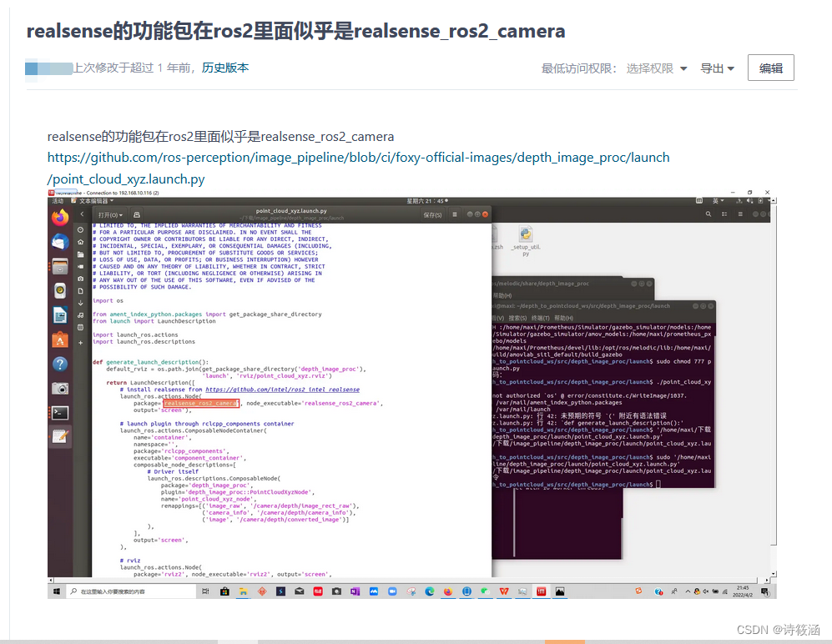Open Thunderbird mail in the Ubuntu dock
This screenshot has width=832, height=644.
(60, 241)
